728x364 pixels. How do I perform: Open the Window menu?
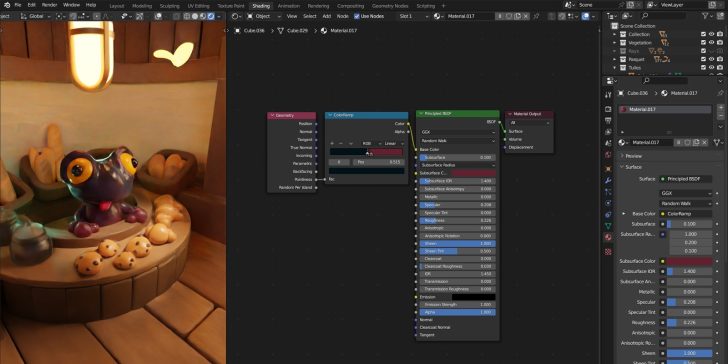point(71,5)
